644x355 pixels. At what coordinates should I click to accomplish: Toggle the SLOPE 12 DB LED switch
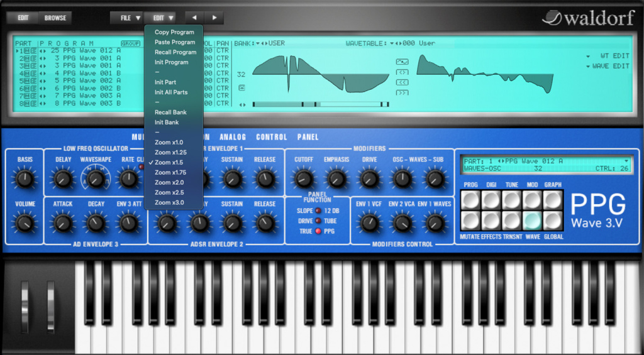[318, 211]
